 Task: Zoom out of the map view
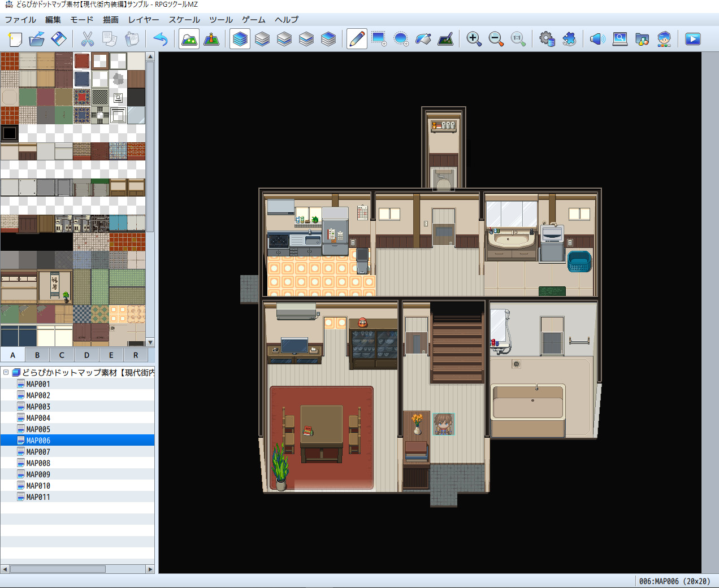tap(496, 38)
